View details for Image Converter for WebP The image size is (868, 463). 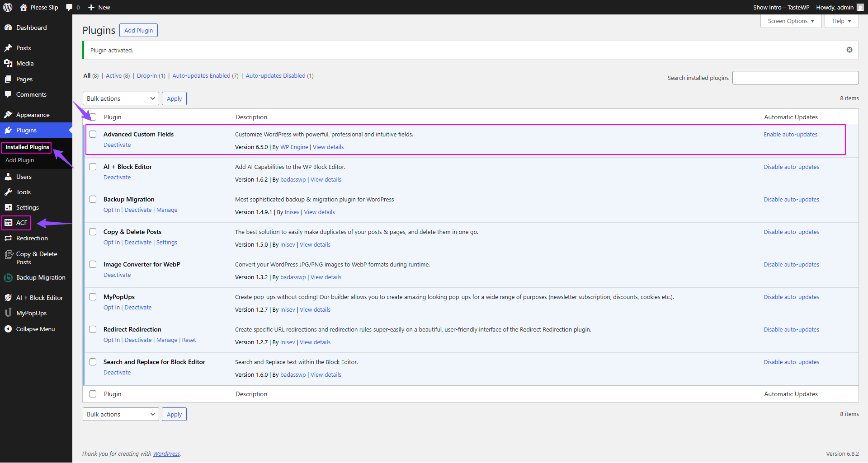pyautogui.click(x=326, y=277)
